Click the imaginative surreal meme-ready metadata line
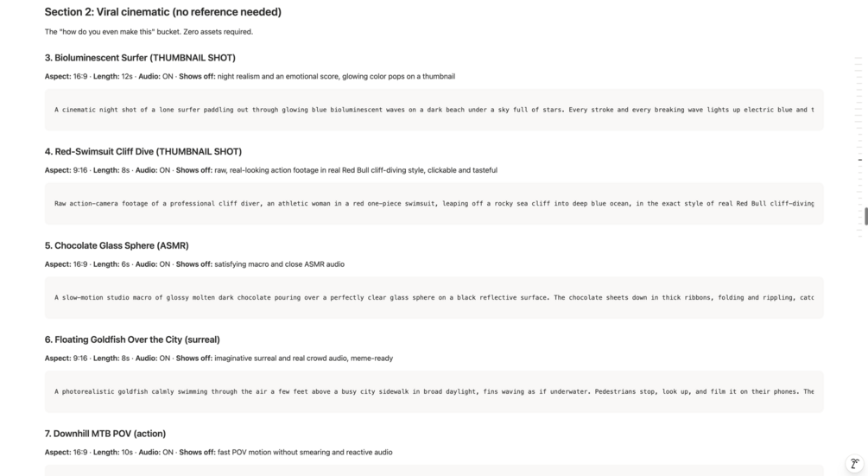868x476 pixels. (219, 359)
